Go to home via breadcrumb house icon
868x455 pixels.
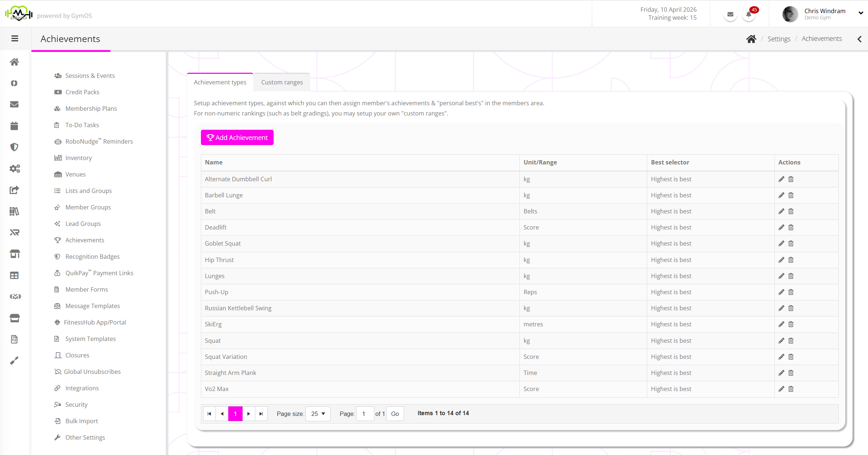(x=751, y=39)
